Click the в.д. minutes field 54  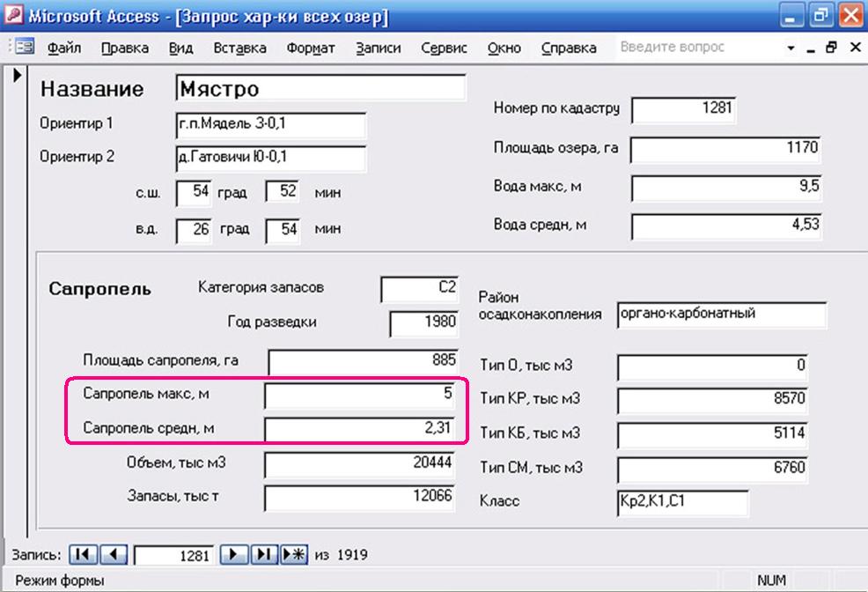pyautogui.click(x=283, y=230)
